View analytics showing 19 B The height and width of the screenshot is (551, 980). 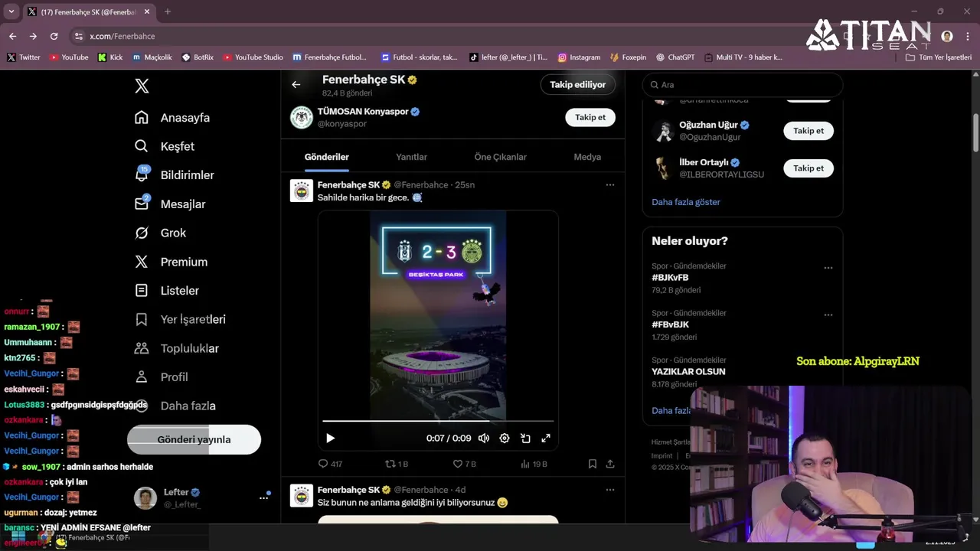click(534, 464)
